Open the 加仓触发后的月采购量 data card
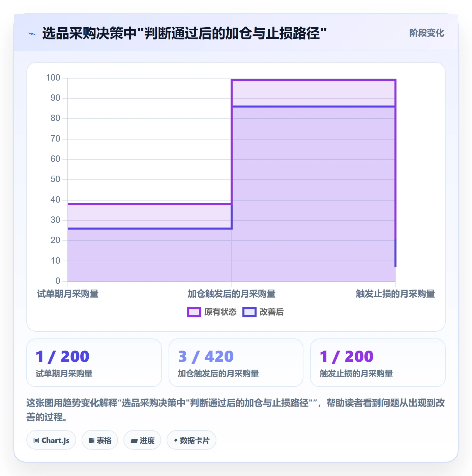This screenshot has width=472, height=476. [236, 363]
